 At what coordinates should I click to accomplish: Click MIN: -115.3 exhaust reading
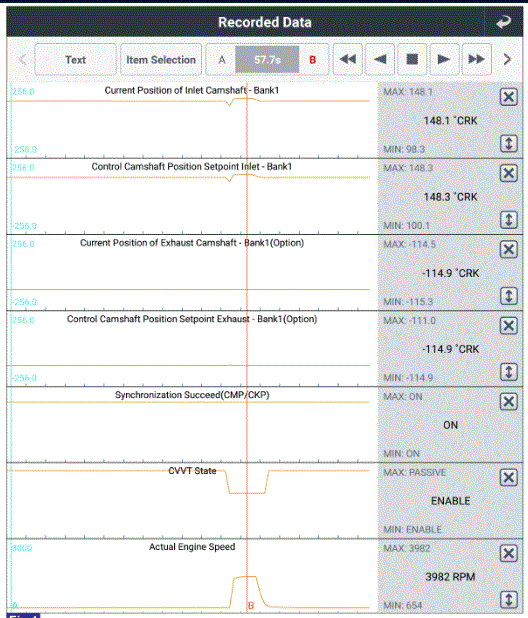click(x=408, y=302)
